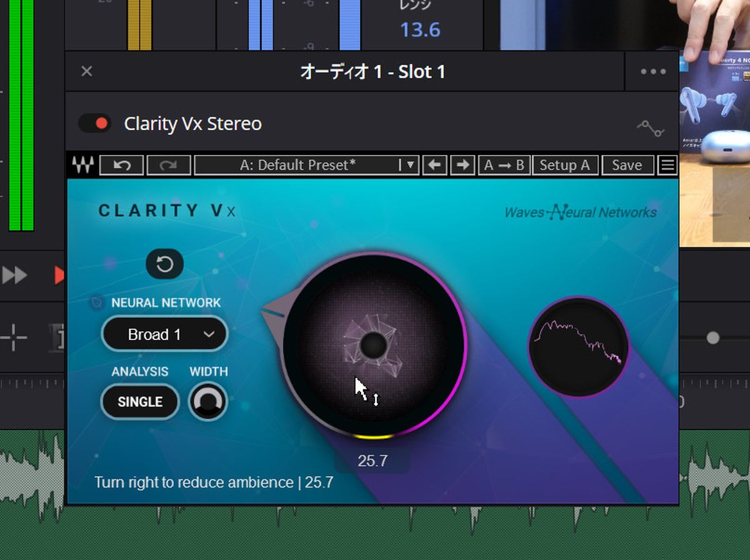Click the Clarity Vx Stereo plugin name
This screenshot has height=560, width=750.
click(x=192, y=124)
